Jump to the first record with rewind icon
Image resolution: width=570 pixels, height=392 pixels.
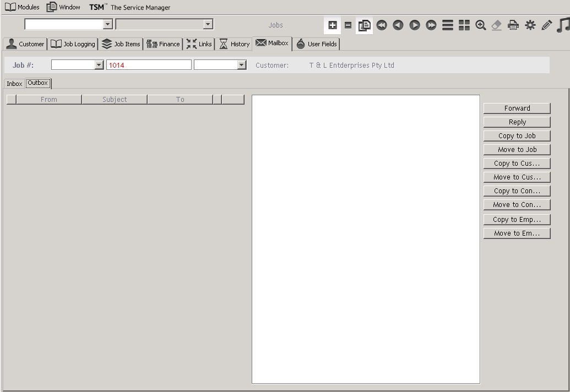point(382,25)
